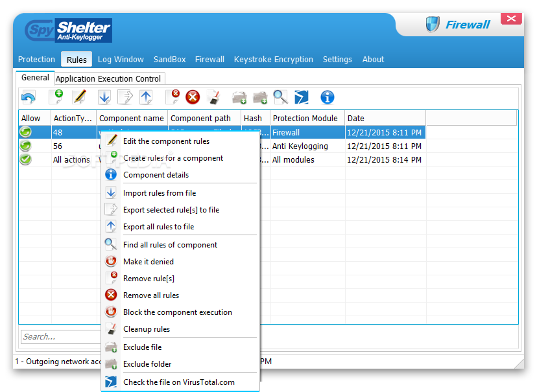537x392 pixels.
Task: Click the Firewall shield icon in header
Action: click(433, 24)
